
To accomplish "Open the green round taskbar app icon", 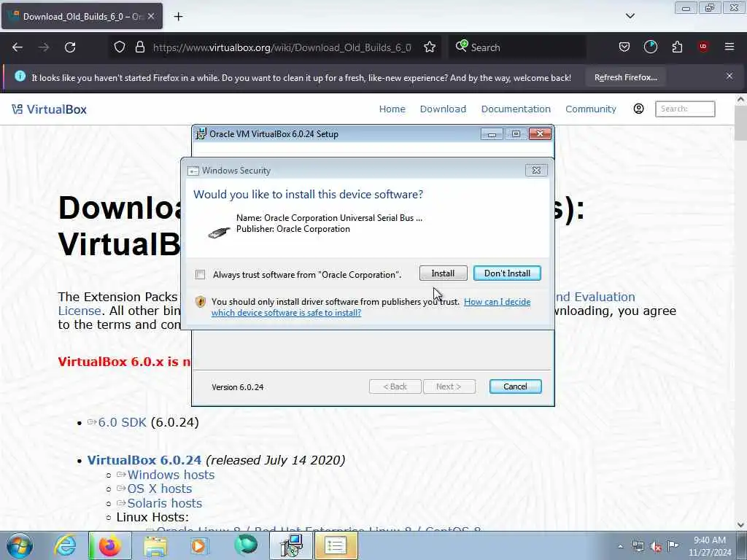I will [246, 545].
